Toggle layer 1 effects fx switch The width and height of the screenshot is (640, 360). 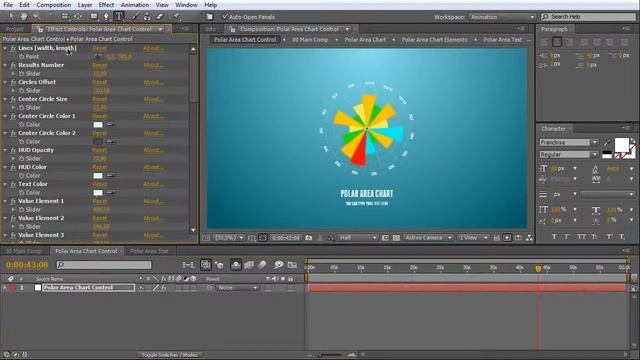(x=163, y=288)
